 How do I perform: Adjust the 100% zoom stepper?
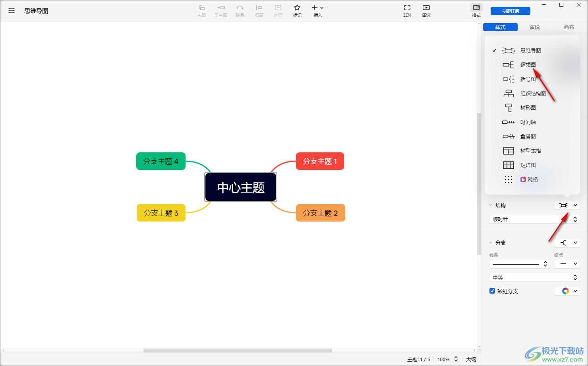[x=456, y=359]
